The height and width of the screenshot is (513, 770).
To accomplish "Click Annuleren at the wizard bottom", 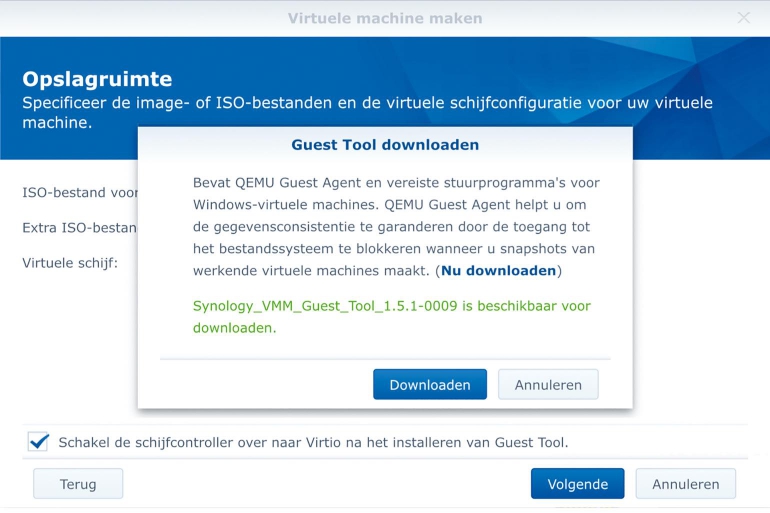I will (685, 484).
